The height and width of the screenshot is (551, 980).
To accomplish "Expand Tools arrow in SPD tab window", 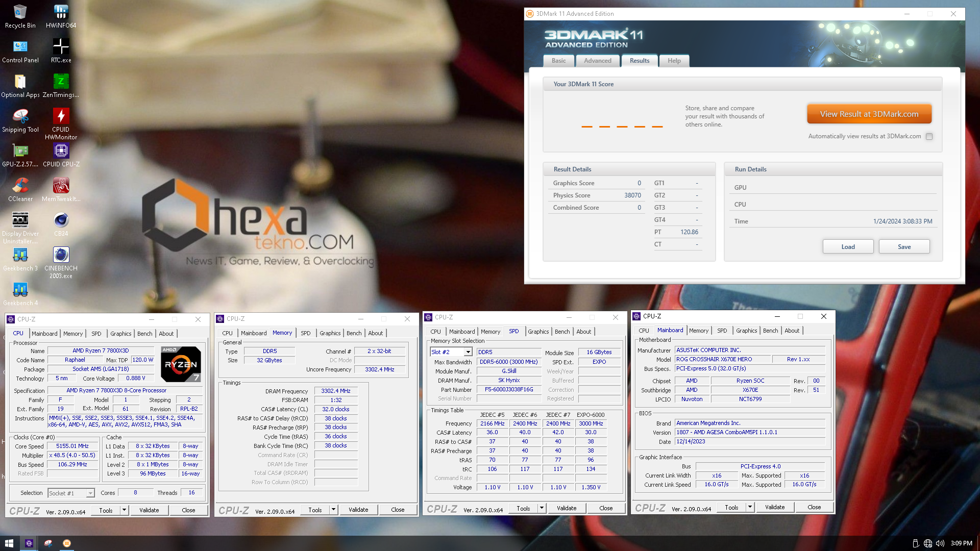I will (x=542, y=508).
